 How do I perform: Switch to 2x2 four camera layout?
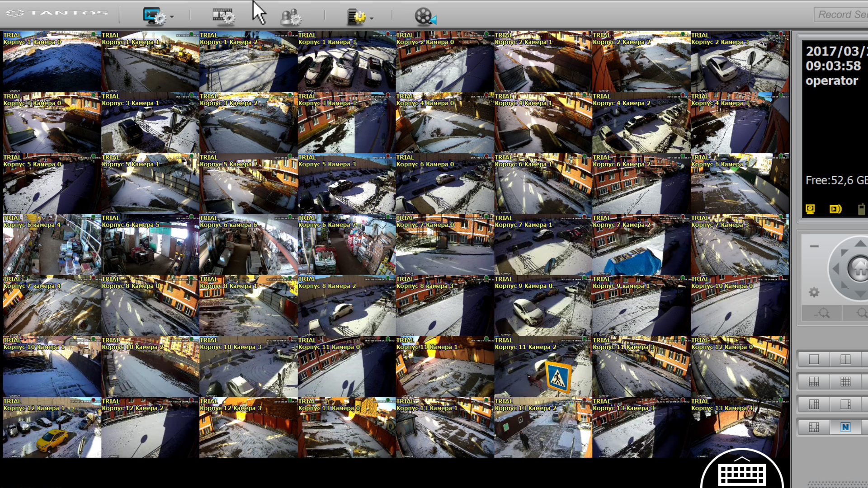pyautogui.click(x=845, y=359)
